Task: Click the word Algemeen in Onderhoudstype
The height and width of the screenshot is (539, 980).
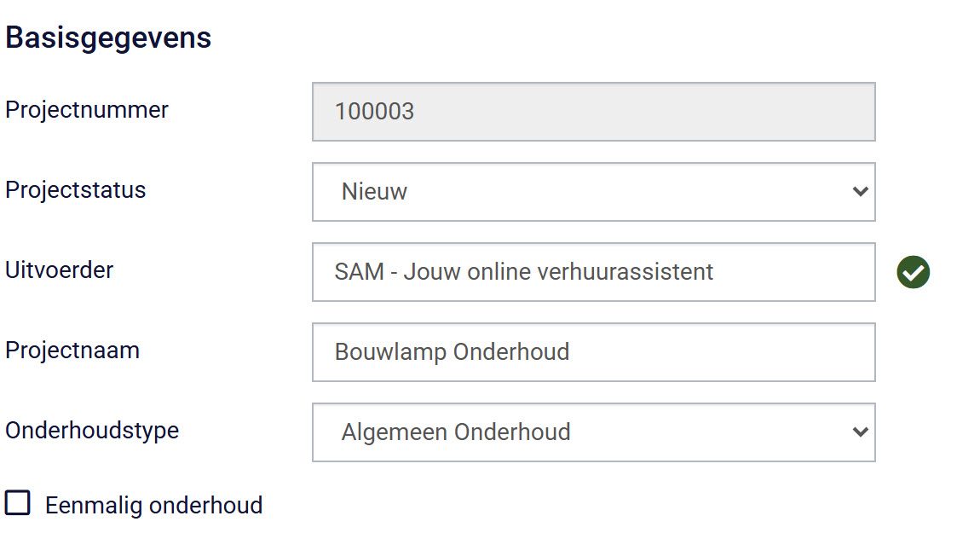Action: [395, 432]
